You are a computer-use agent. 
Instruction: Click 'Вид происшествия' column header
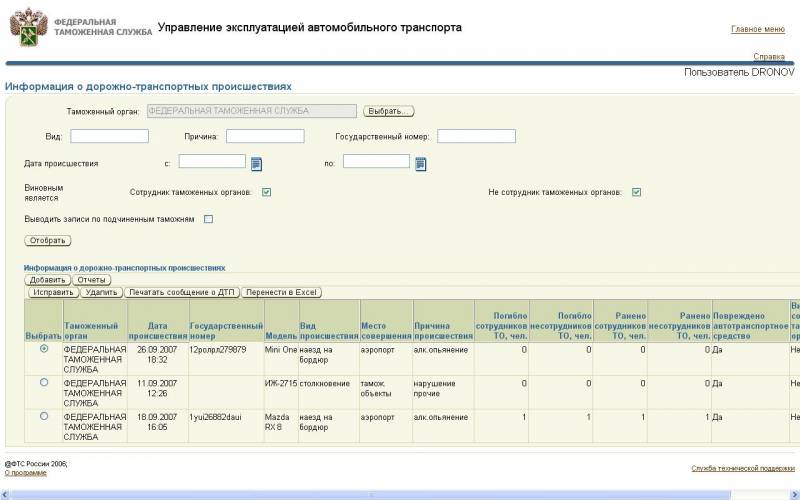329,321
